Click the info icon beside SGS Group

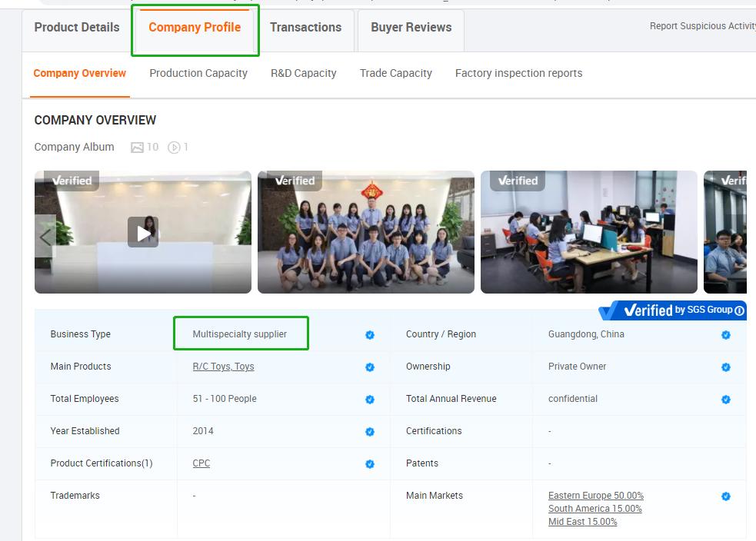pos(739,310)
